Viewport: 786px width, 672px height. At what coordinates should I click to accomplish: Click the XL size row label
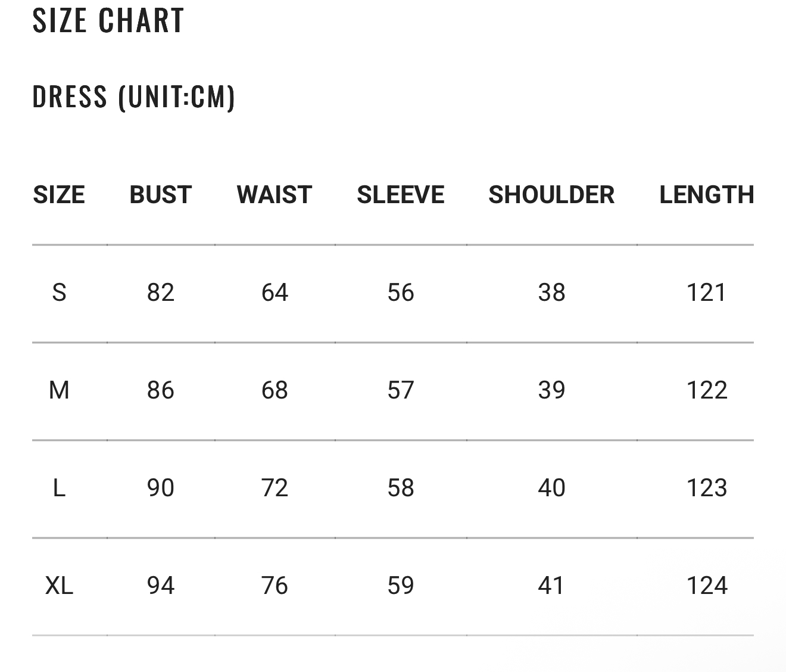pos(59,586)
